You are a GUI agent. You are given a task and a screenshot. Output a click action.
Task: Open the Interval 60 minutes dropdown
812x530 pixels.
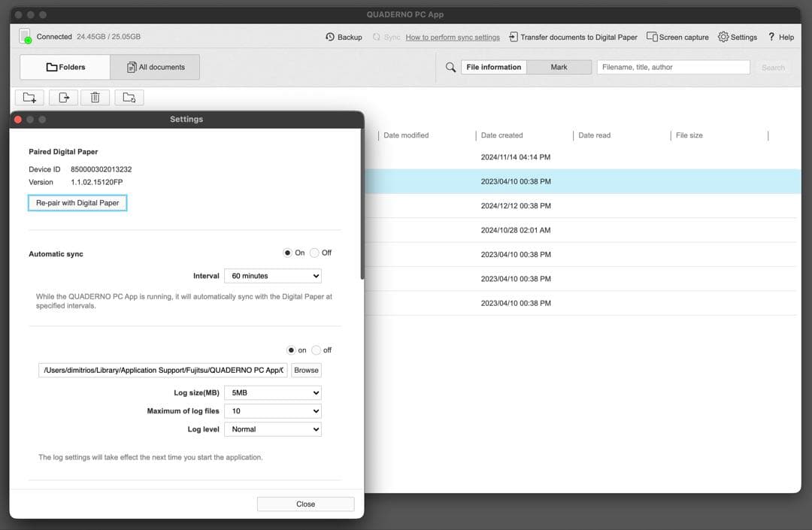tap(273, 276)
